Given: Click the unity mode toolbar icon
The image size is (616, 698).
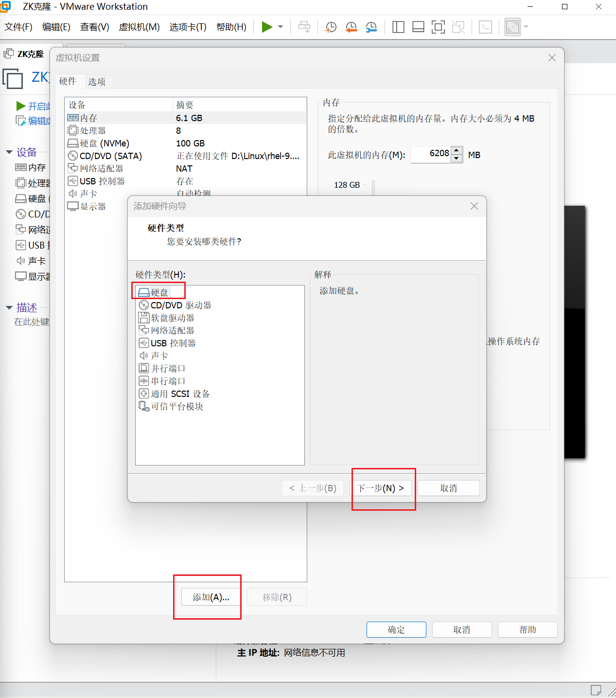Looking at the screenshot, I should pos(458,27).
